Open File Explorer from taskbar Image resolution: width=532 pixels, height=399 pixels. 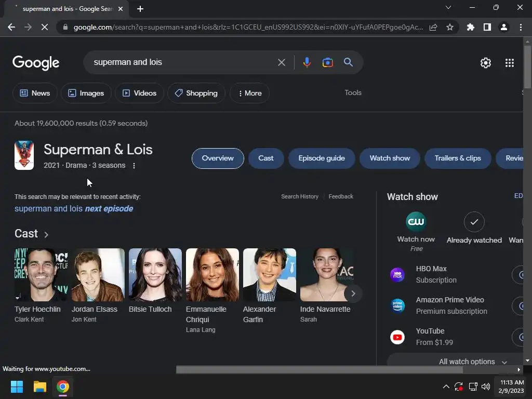coord(39,387)
